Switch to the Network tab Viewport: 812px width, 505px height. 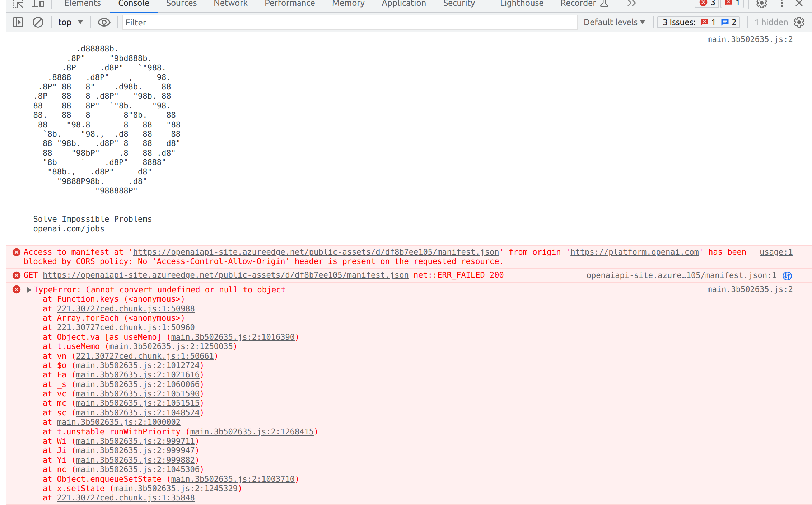pos(230,4)
